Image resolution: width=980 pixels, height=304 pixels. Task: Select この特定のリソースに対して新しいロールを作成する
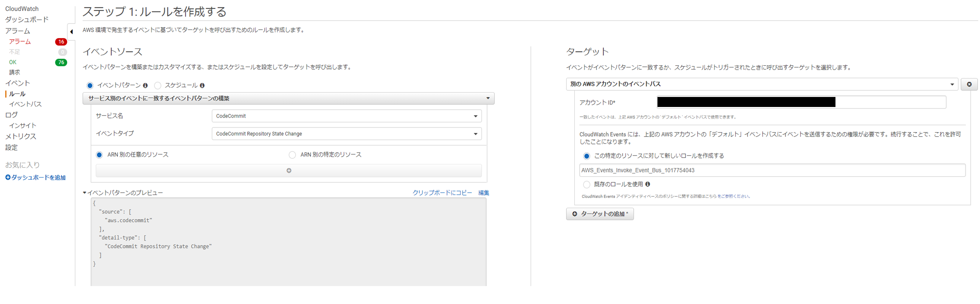(586, 156)
